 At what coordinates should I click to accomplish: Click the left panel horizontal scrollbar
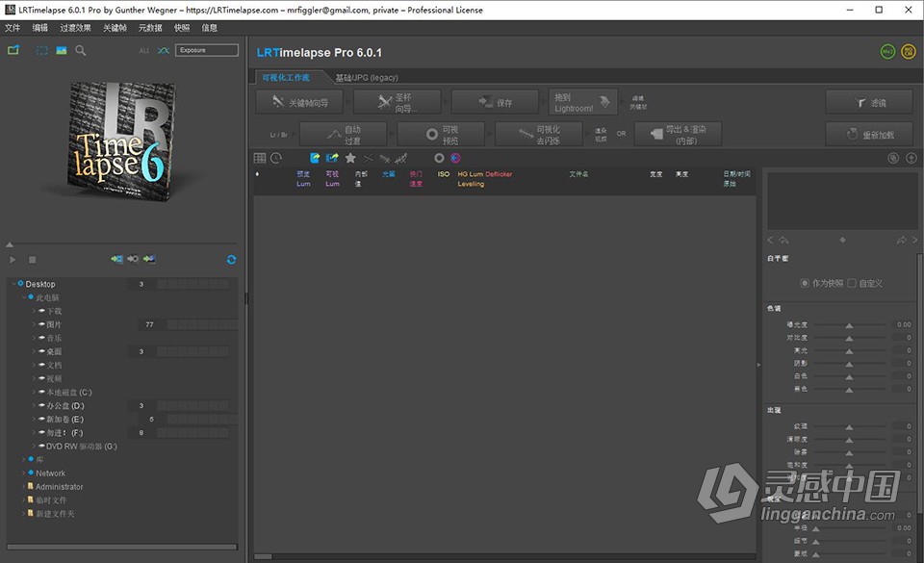tap(122, 547)
